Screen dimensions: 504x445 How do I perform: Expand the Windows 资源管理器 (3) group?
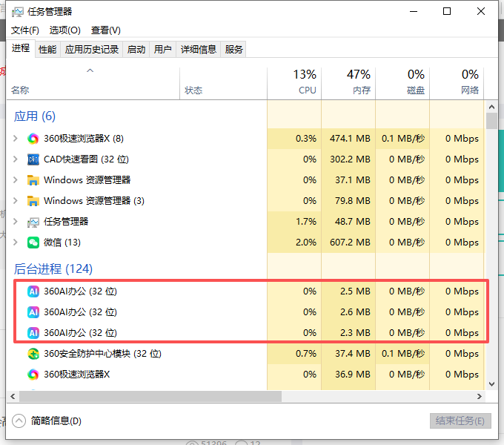pyautogui.click(x=16, y=201)
